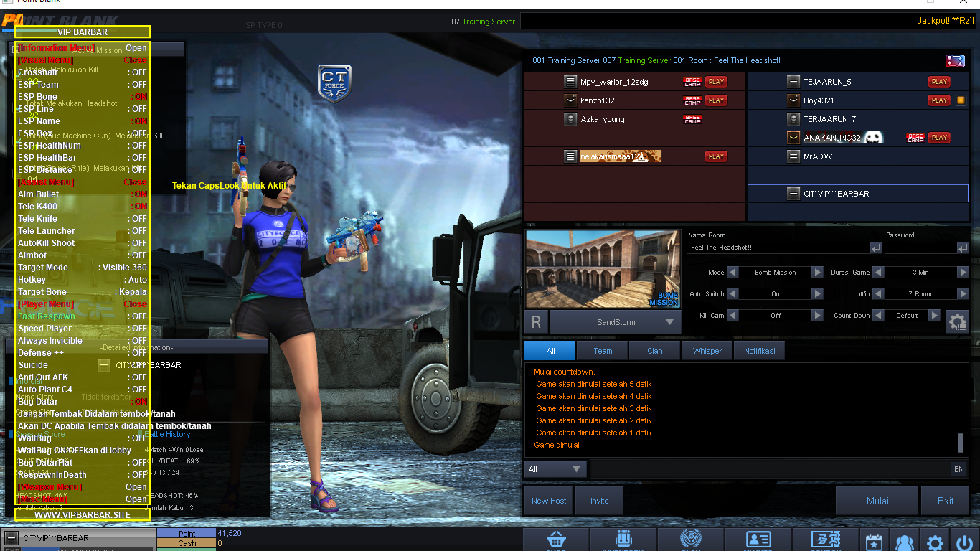Screen dimensions: 980x551
Task: Toggle Aimbot option
Action: point(83,255)
